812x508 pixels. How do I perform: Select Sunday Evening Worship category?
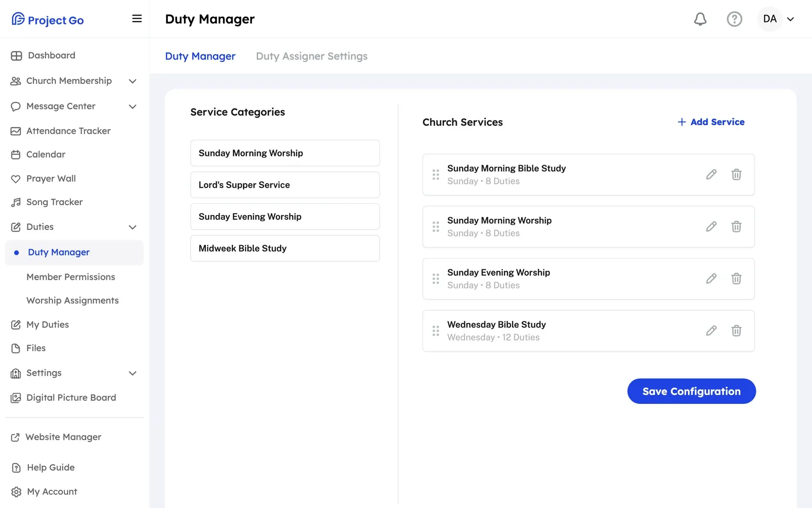pyautogui.click(x=285, y=216)
